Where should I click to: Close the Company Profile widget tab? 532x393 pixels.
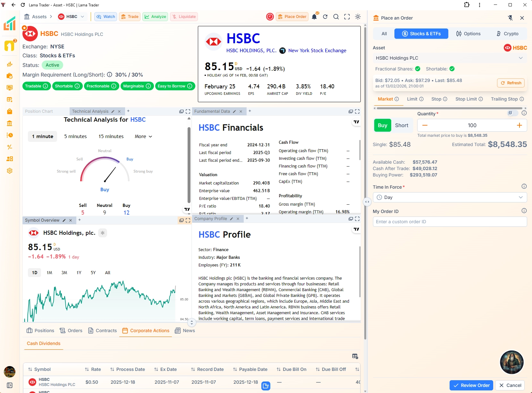coord(238,219)
